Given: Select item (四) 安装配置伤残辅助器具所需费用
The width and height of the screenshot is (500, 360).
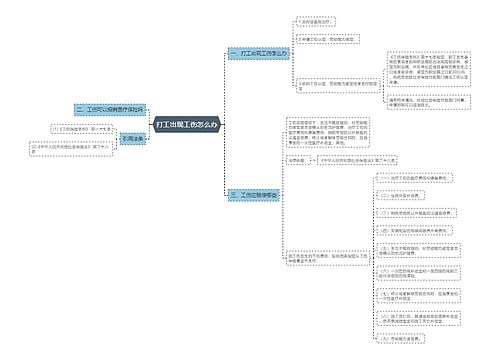Looking at the screenshot, I should point(414,230).
